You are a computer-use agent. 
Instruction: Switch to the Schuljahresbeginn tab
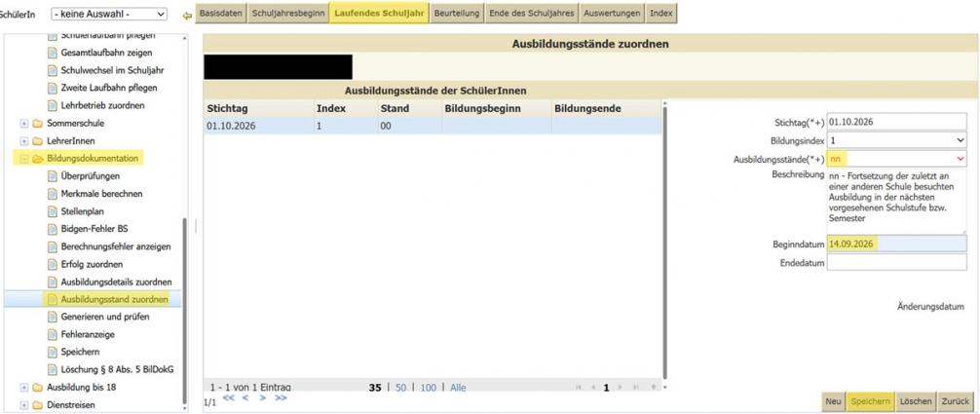[287, 13]
